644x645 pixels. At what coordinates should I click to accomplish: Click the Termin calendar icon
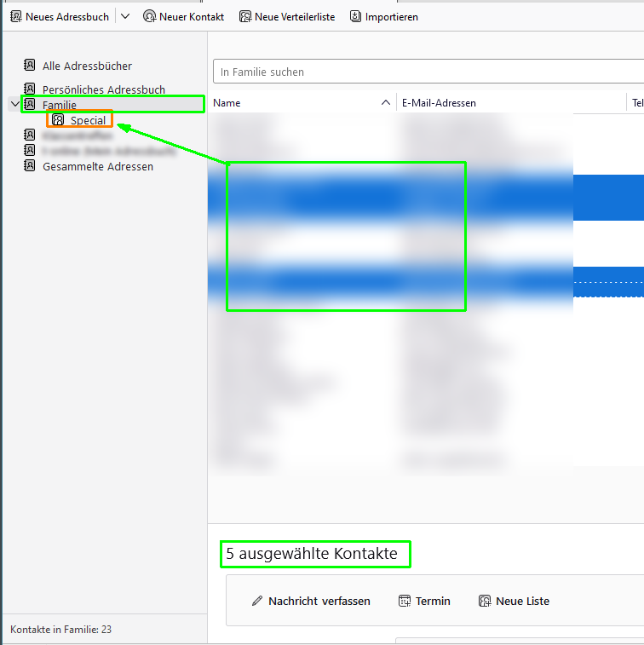(405, 601)
